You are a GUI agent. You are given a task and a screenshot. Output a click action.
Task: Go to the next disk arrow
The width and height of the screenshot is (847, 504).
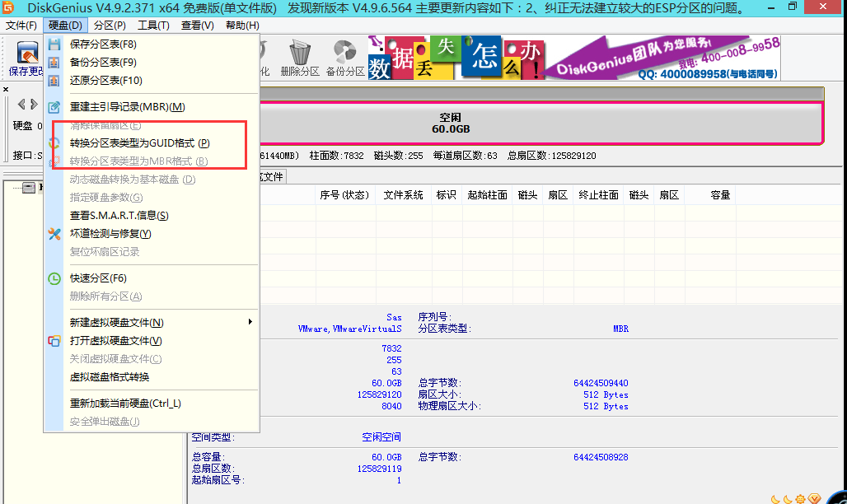pyautogui.click(x=34, y=104)
